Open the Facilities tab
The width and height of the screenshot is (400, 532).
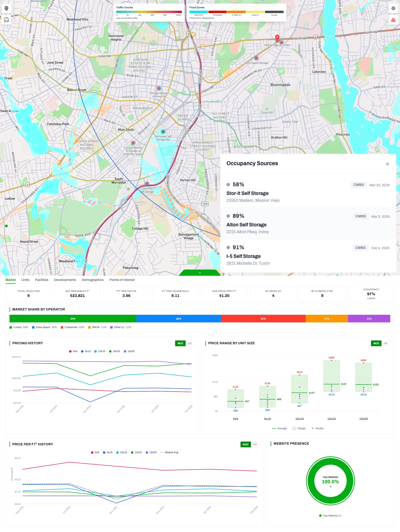pos(42,280)
